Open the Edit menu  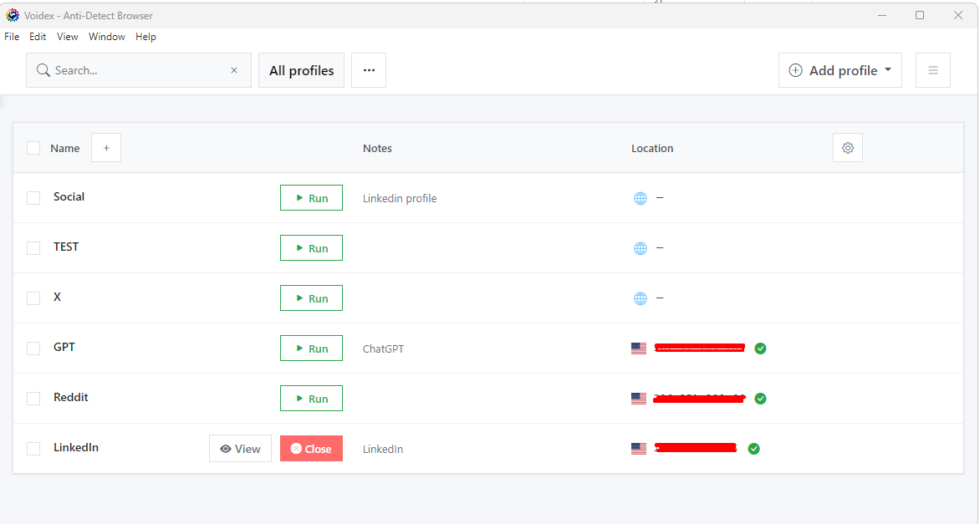tap(38, 37)
